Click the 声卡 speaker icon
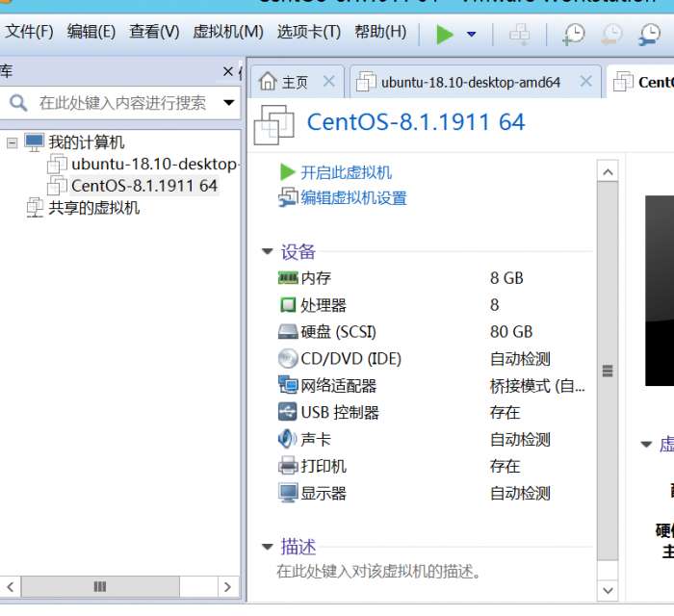This screenshot has height=616, width=674. (x=288, y=439)
